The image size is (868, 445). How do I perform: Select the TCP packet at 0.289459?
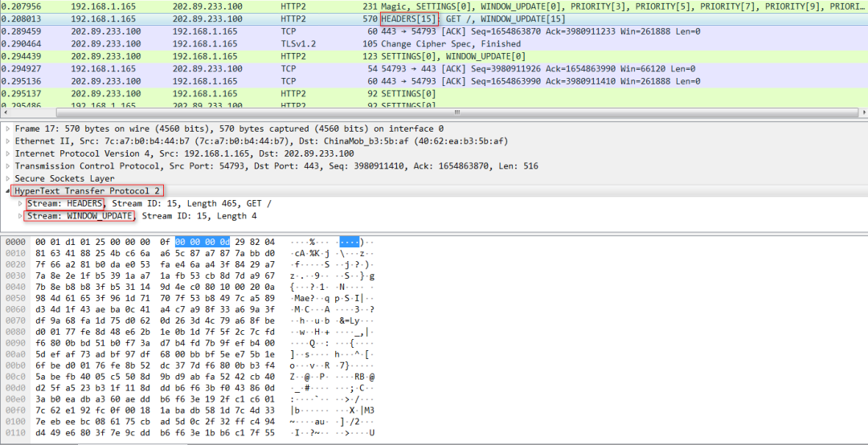pyautogui.click(x=434, y=31)
